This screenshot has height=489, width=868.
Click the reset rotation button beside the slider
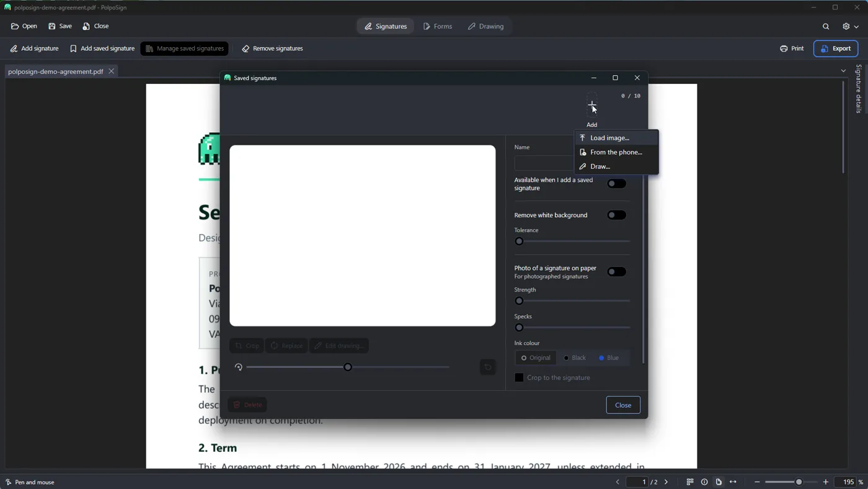click(x=487, y=367)
